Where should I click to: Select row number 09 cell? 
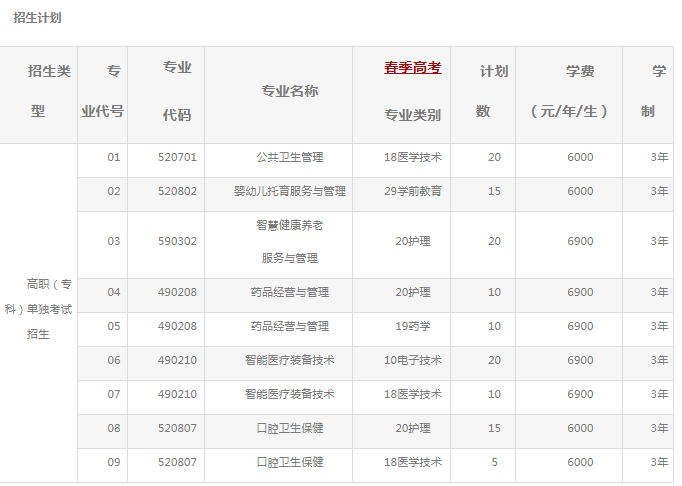pyautogui.click(x=113, y=462)
